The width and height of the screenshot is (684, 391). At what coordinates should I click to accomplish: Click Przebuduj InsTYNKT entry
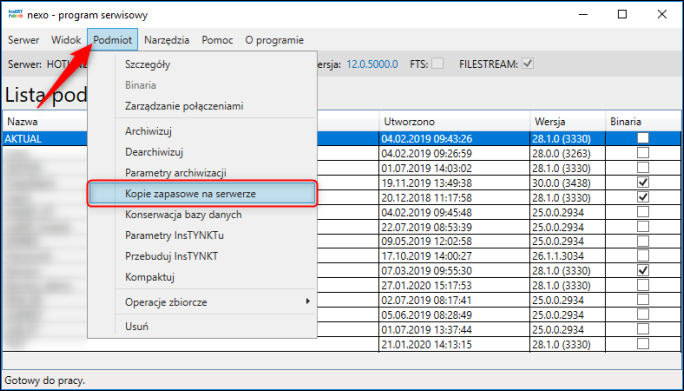202,256
